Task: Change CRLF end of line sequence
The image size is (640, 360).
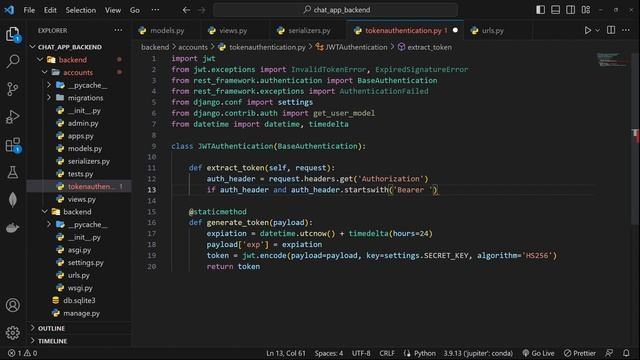Action: 387,353
